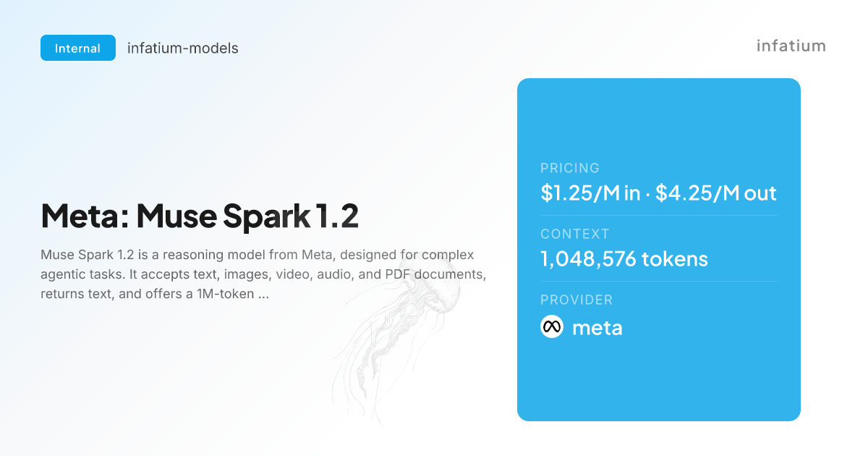868x456 pixels.
Task: Select the blue Internal badge
Action: pyautogui.click(x=78, y=48)
